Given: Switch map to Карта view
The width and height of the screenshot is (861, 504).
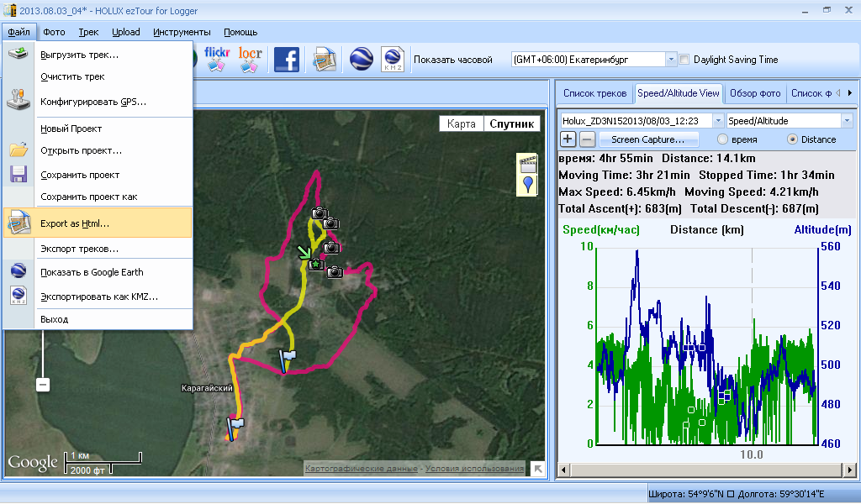Looking at the screenshot, I should (462, 124).
